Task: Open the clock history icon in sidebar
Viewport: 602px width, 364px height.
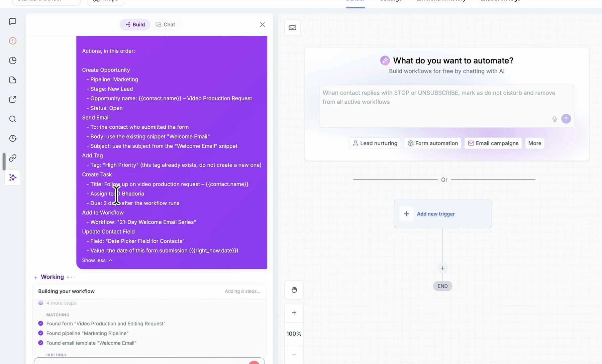Action: point(13,138)
